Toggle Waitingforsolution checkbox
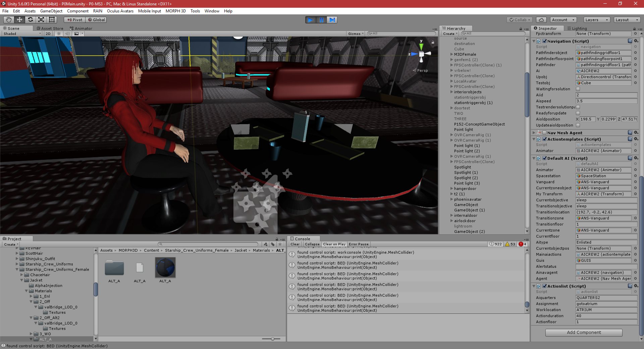The image size is (644, 349). point(578,89)
